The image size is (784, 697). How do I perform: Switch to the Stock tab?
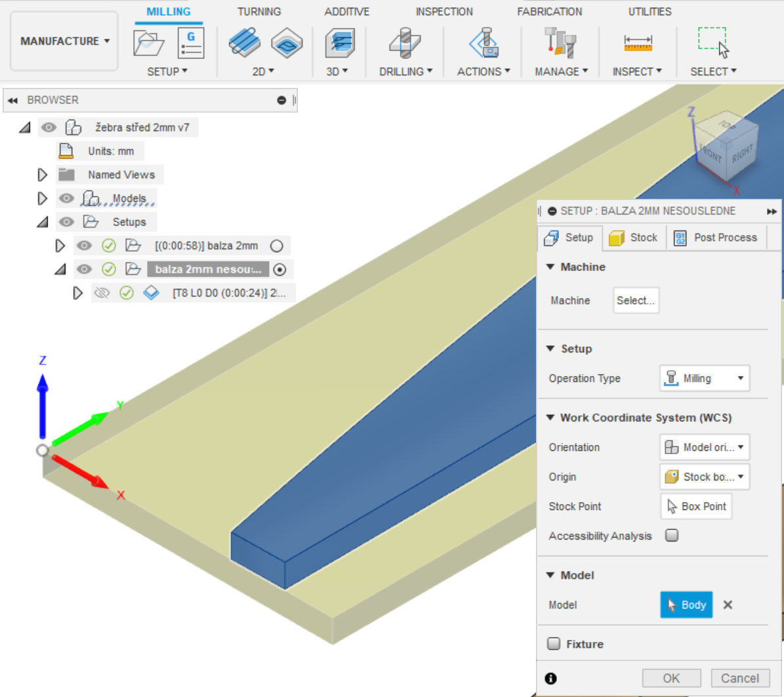[634, 238]
